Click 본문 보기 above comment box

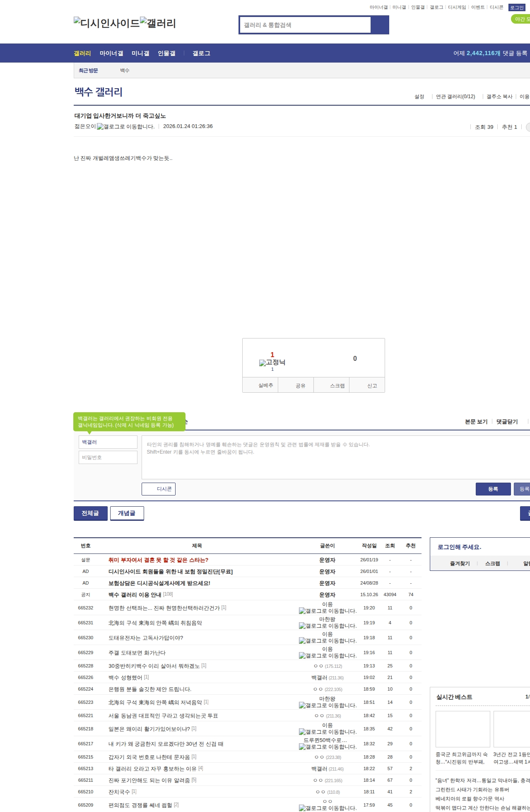point(476,422)
